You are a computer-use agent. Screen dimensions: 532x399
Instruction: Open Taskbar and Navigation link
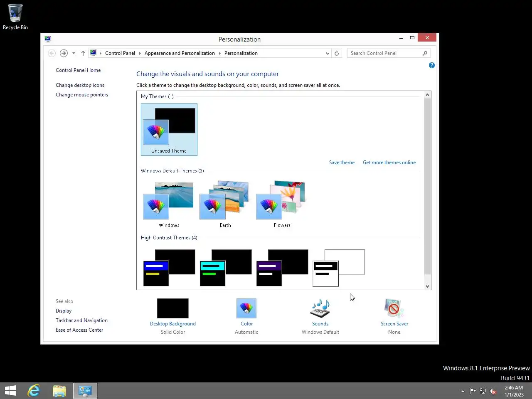point(82,320)
